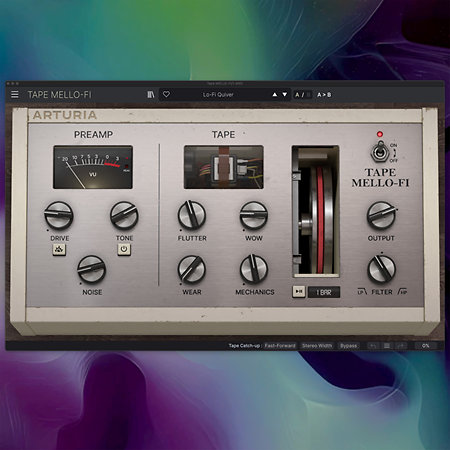The image size is (450, 450).
Task: Open the edit history list icon
Action: [387, 346]
